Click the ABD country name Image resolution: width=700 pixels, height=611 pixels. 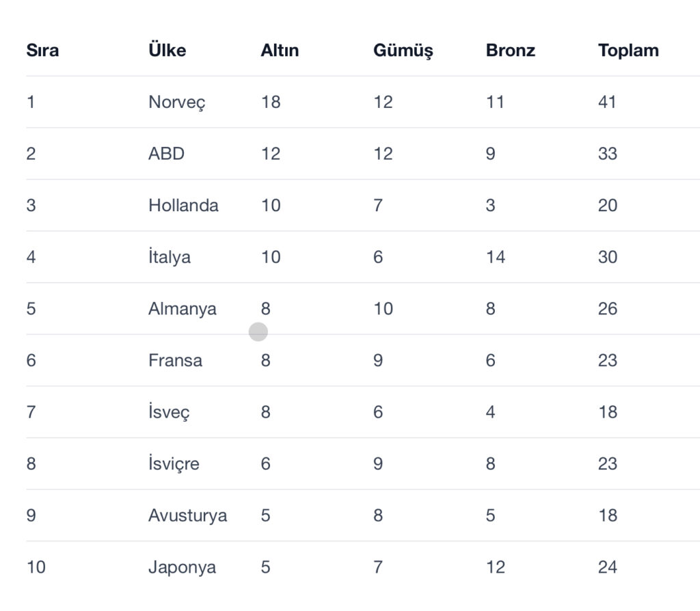click(166, 154)
